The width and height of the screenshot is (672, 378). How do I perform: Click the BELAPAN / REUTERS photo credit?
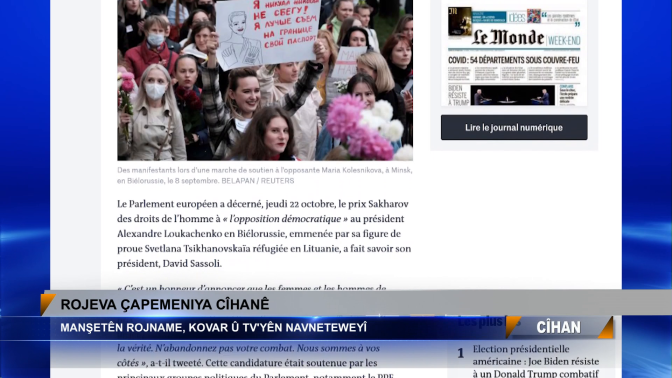(258, 181)
